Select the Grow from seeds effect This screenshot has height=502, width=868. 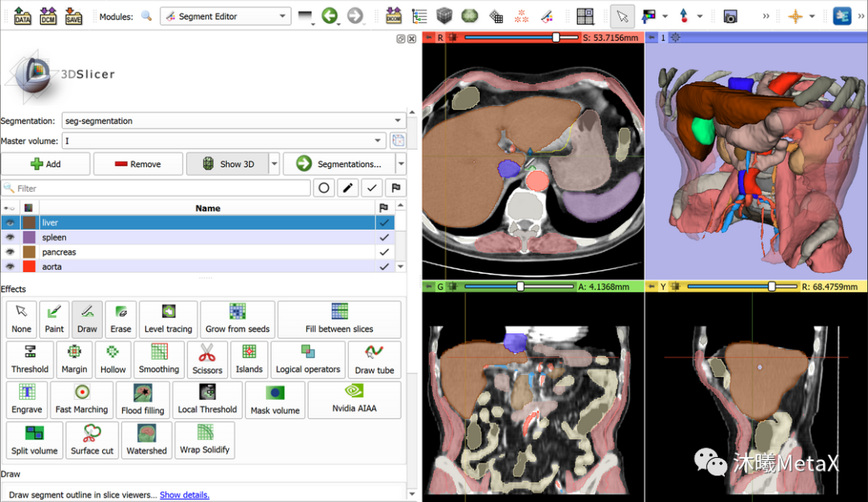[237, 319]
